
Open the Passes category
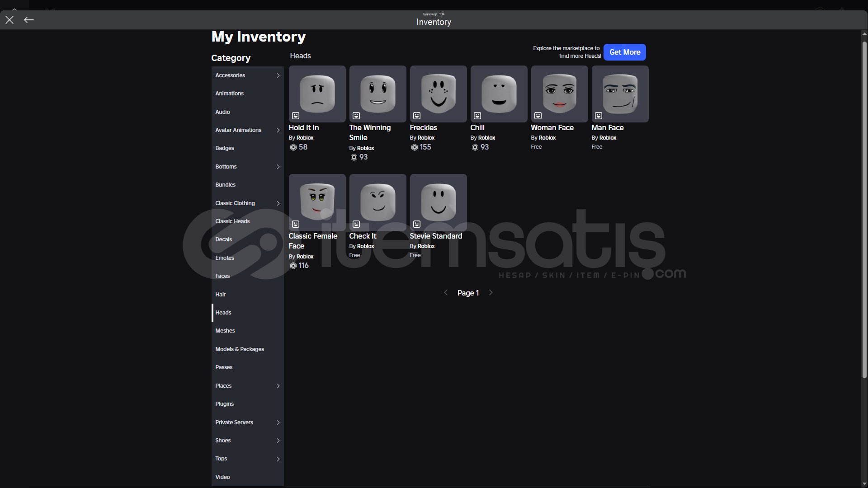(x=248, y=367)
